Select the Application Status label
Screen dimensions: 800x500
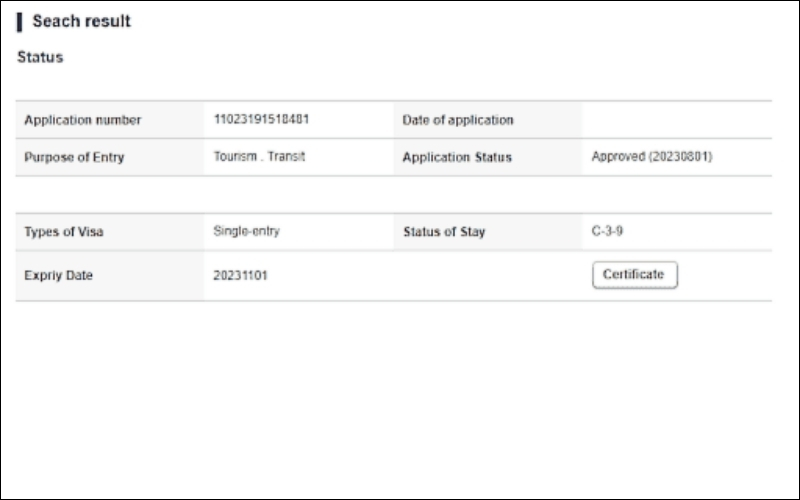(456, 157)
